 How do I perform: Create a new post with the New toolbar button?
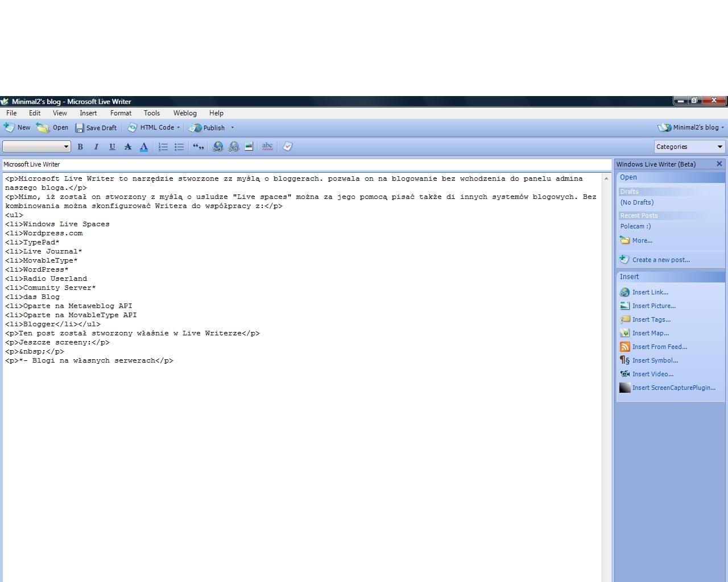17,128
